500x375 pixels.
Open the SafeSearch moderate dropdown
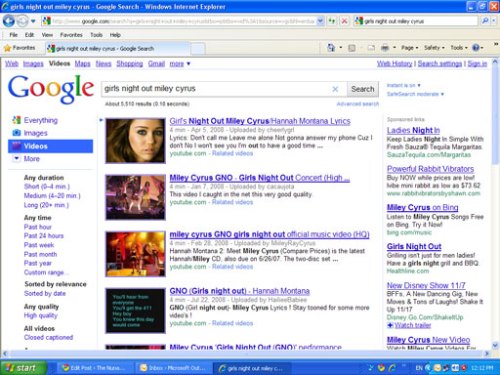click(x=415, y=94)
